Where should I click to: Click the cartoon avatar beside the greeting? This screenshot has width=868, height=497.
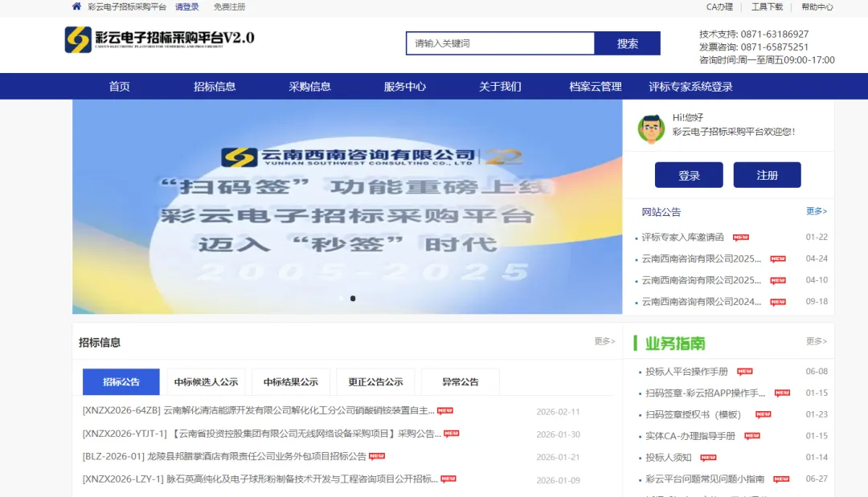651,128
